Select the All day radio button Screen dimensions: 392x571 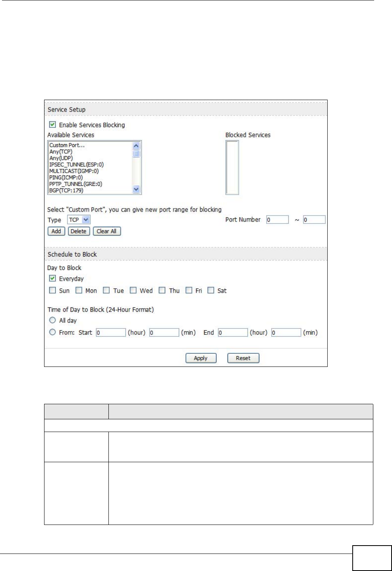52,320
